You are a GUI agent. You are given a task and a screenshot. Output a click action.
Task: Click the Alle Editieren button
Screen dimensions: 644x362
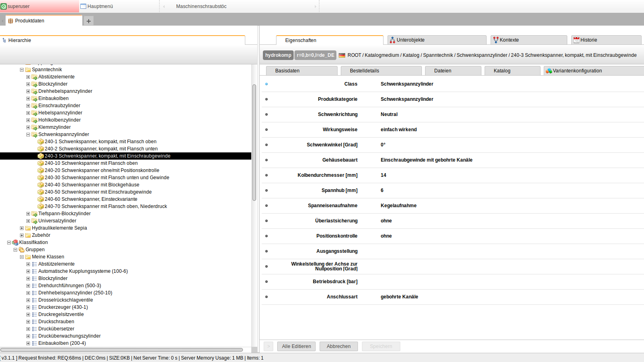click(x=296, y=346)
